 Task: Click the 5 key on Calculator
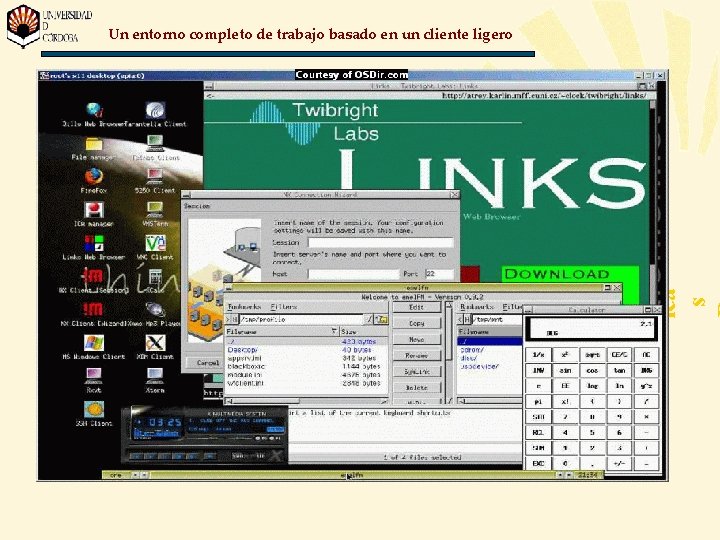(x=592, y=433)
